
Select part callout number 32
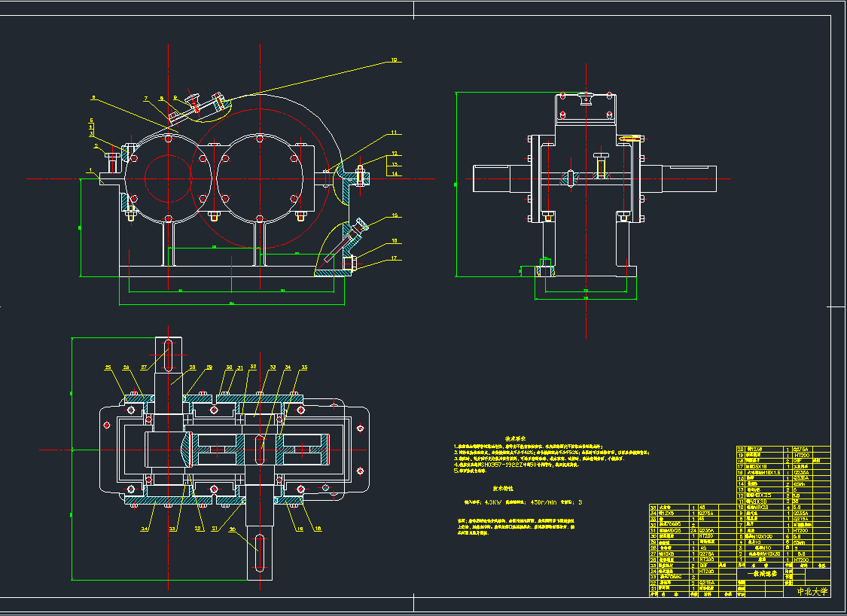pos(254,367)
